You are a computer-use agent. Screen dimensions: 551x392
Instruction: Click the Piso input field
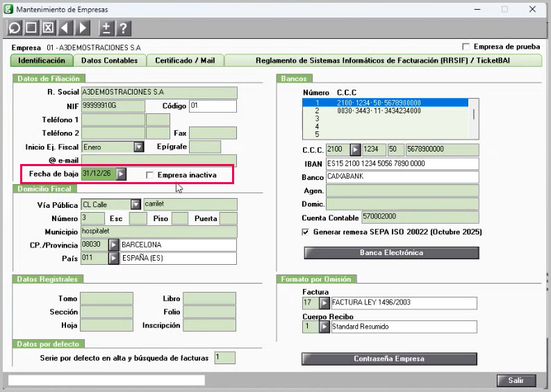[x=180, y=218]
